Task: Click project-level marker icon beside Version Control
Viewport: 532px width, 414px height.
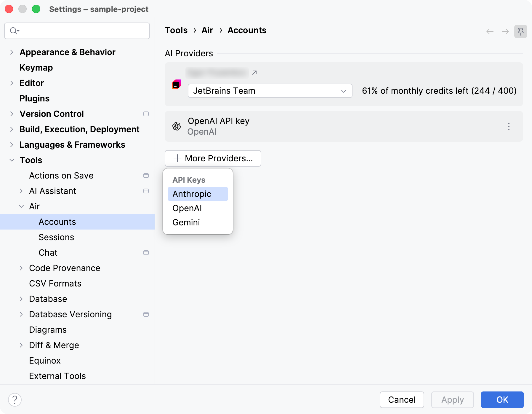Action: pos(146,114)
